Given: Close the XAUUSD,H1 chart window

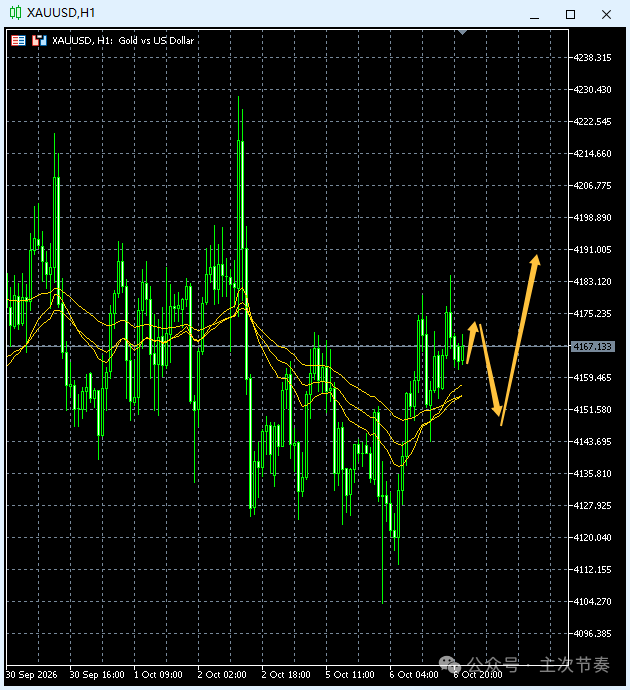Looking at the screenshot, I should click(606, 15).
